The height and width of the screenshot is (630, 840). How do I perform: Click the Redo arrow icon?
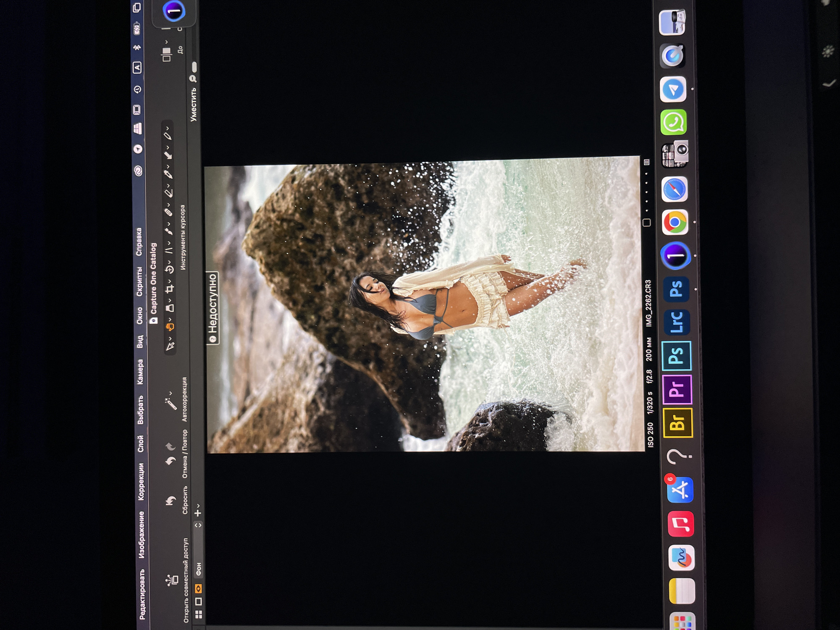point(171,446)
